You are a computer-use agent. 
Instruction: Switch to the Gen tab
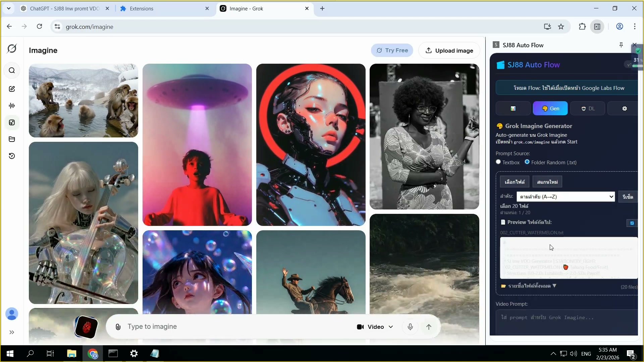coord(550,109)
